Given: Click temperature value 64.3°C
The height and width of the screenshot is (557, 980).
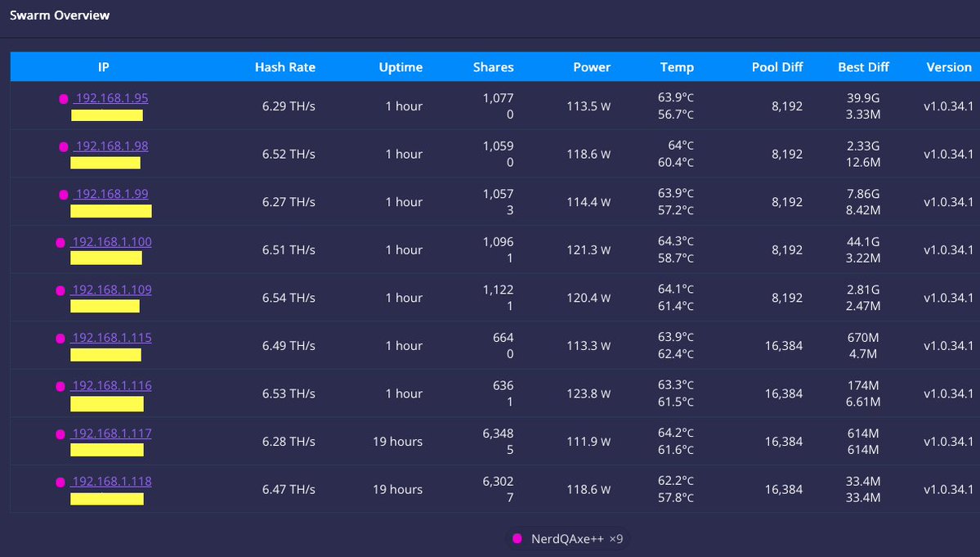Looking at the screenshot, I should point(676,241).
